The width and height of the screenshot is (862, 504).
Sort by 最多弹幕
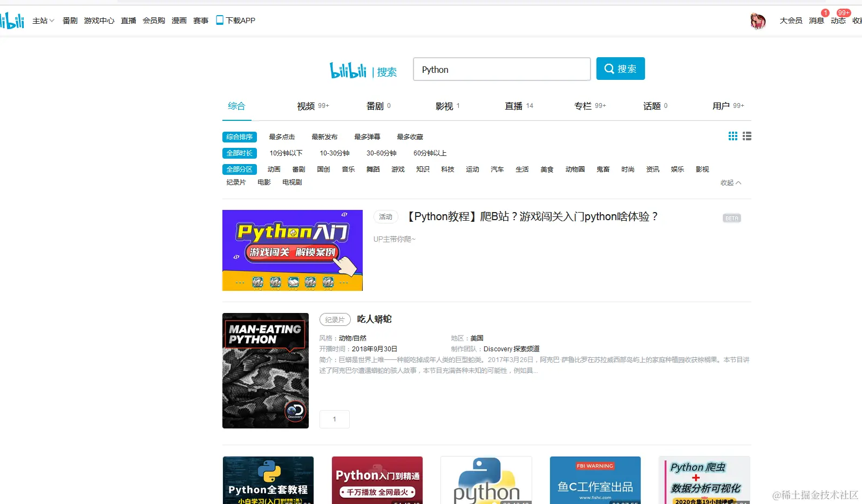coord(367,137)
